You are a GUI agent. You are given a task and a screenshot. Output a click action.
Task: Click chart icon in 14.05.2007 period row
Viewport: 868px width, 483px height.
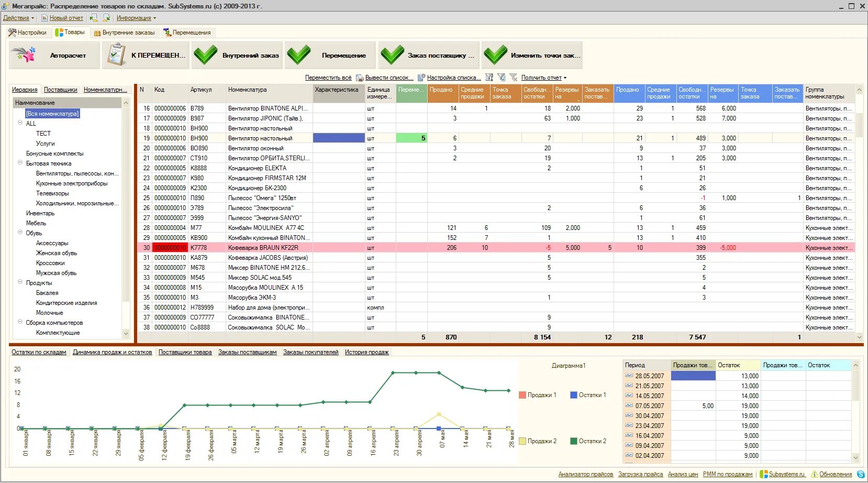tap(629, 396)
